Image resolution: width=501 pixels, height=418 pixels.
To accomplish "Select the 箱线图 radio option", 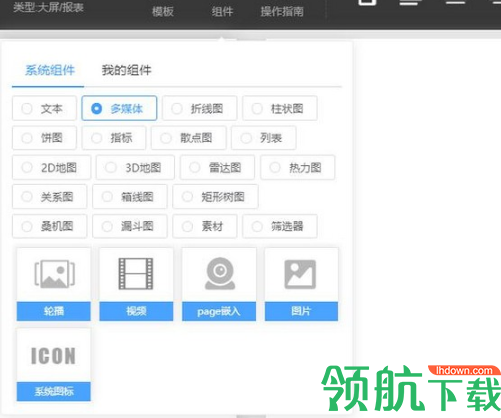I will pos(130,197).
